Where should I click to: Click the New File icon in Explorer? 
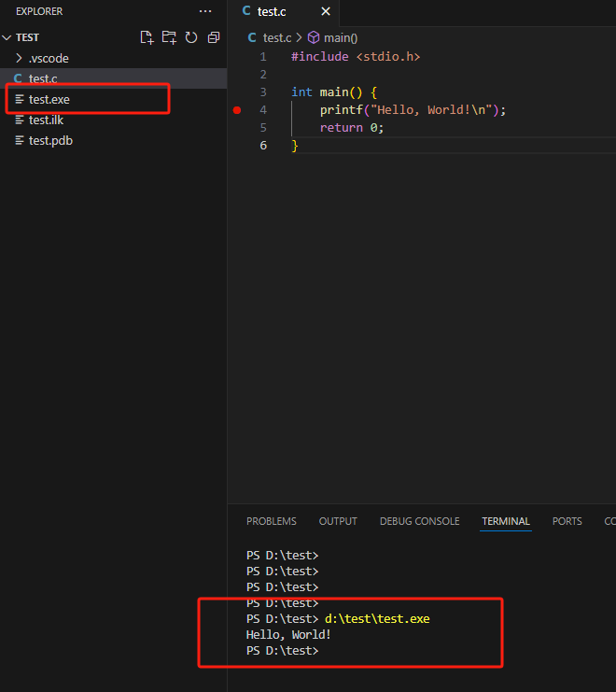pos(147,37)
